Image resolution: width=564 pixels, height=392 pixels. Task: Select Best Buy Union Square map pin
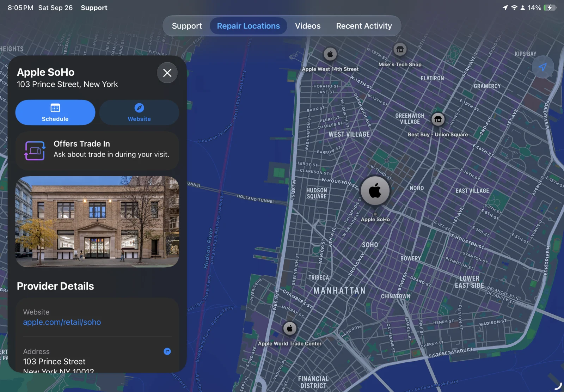point(438,120)
